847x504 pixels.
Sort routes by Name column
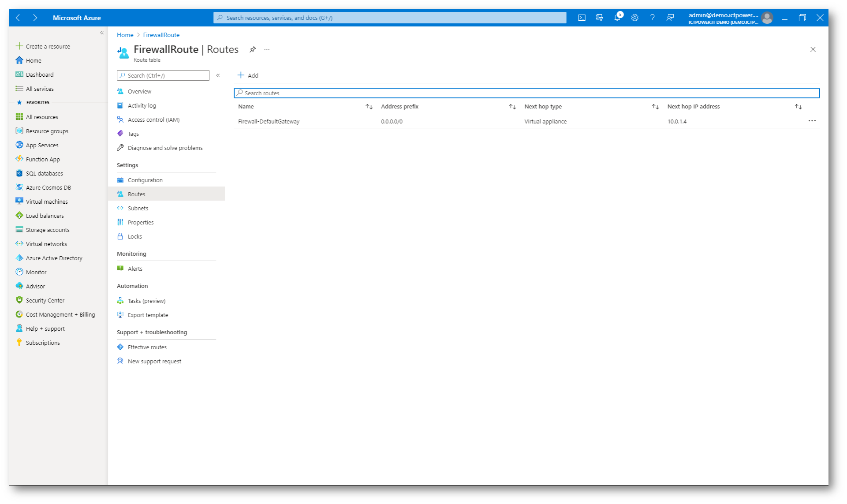369,107
